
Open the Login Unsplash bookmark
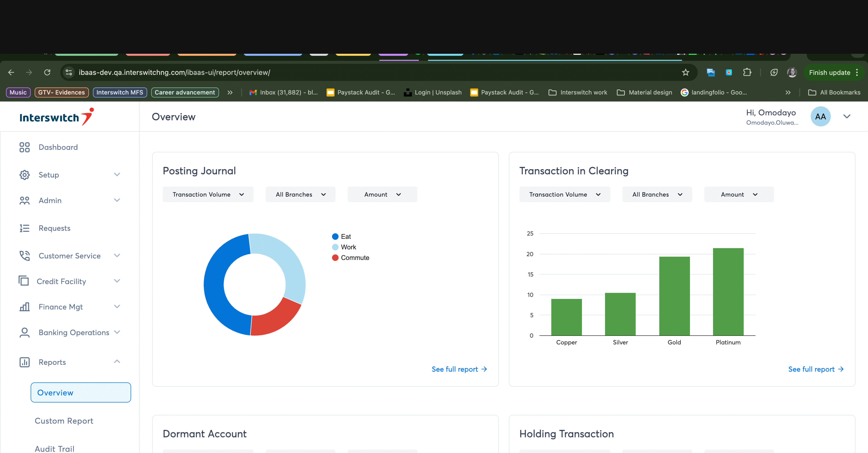pyautogui.click(x=433, y=92)
